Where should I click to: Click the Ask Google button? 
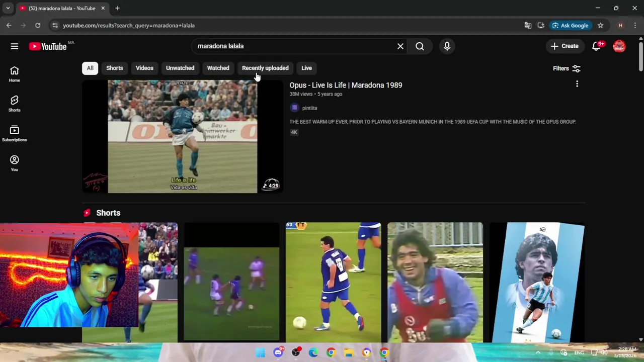(570, 25)
